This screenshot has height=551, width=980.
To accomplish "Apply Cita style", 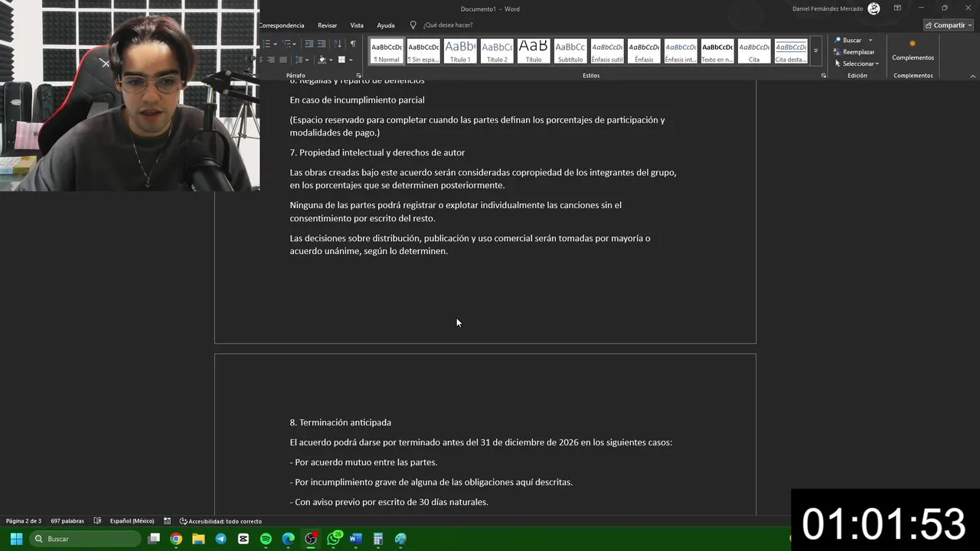I will click(x=754, y=51).
